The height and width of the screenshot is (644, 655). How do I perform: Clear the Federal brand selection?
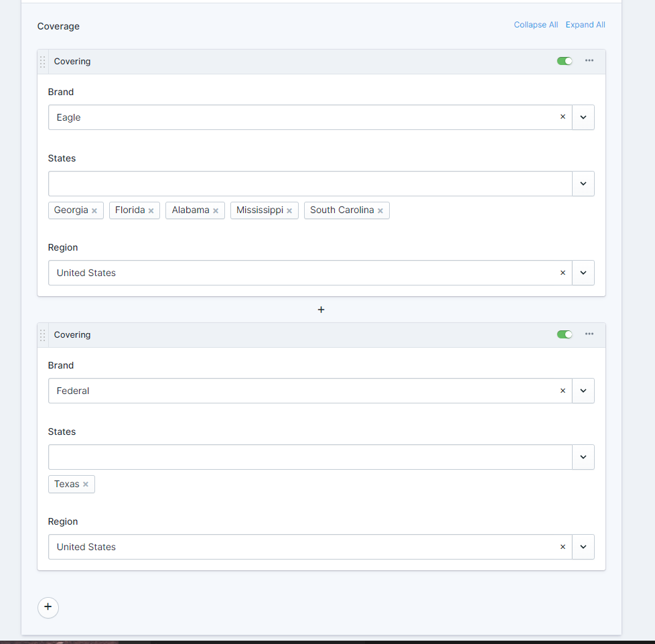coord(563,391)
